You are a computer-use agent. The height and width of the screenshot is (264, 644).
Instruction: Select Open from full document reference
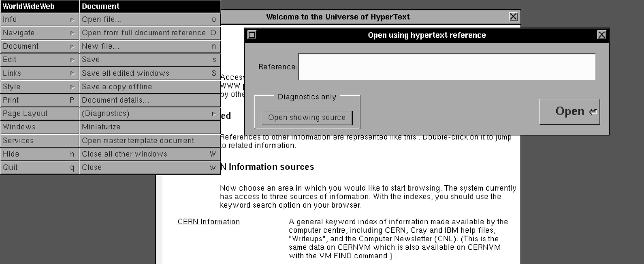[x=150, y=33]
